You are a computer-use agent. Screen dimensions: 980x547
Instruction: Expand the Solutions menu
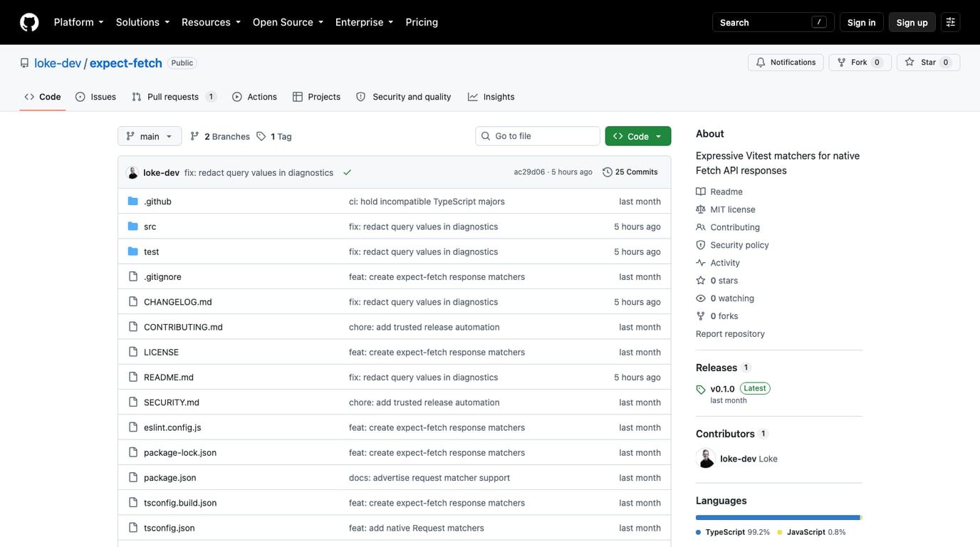pos(143,22)
